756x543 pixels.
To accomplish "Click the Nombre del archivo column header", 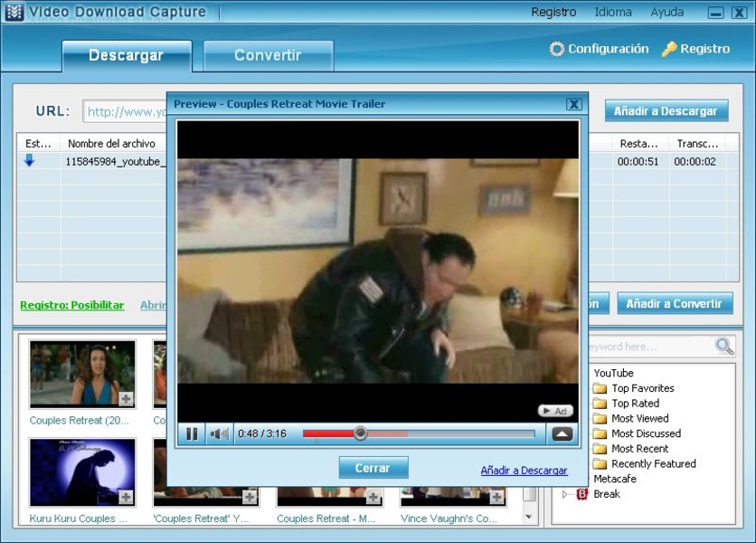I will (111, 143).
